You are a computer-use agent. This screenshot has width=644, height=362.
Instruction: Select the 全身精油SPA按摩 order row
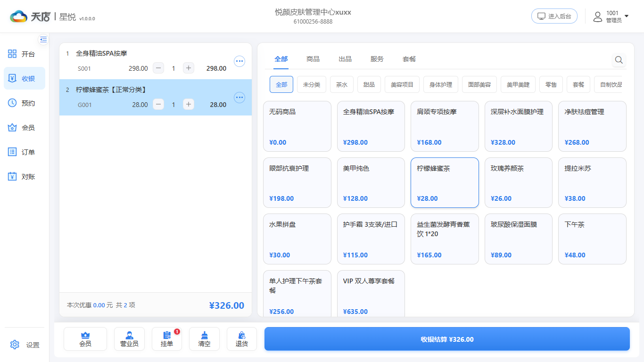tap(156, 61)
